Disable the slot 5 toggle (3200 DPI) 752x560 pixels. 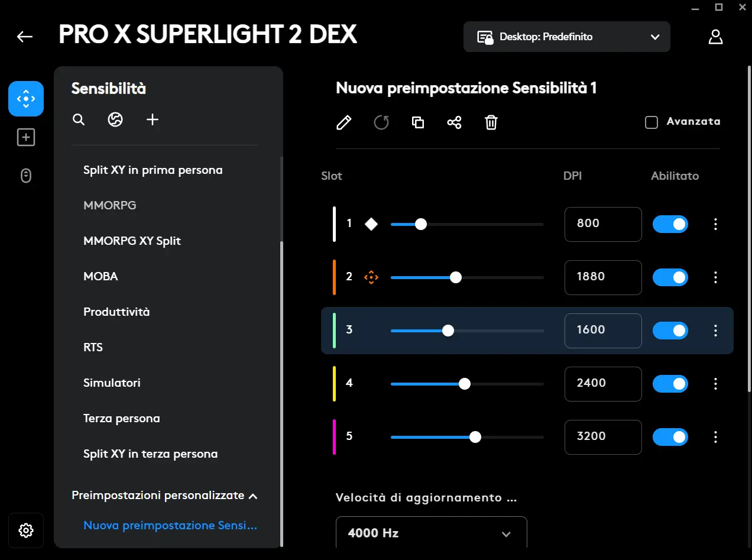(670, 437)
